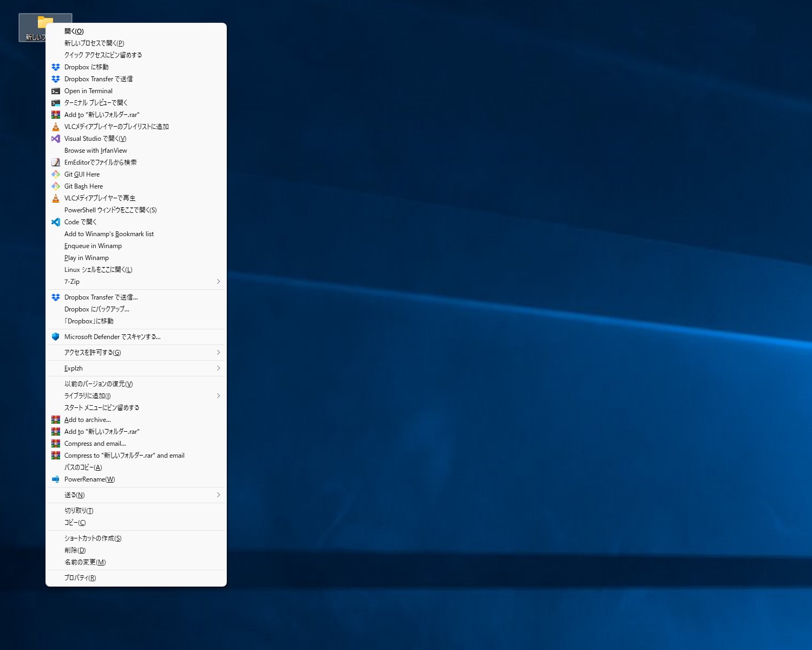812x650 pixels.
Task: Click the VLC cone icon for VLCメディアプレイヤーで再生
Action: (56, 198)
